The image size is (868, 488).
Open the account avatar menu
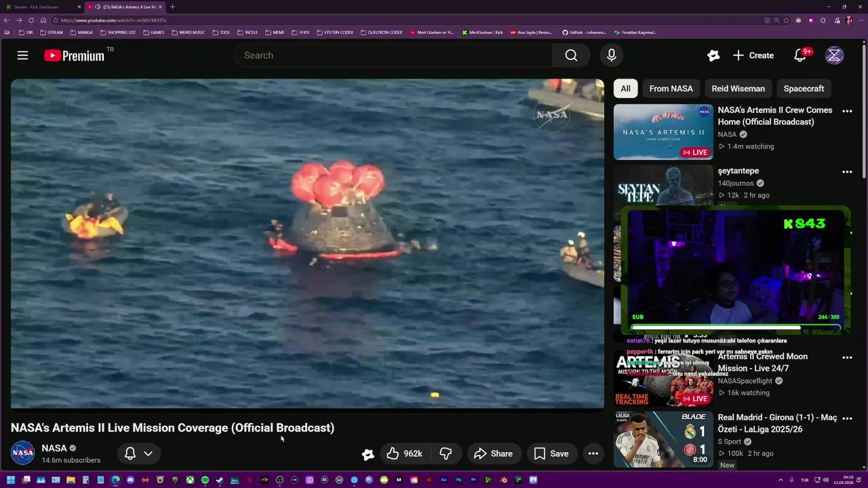click(834, 56)
